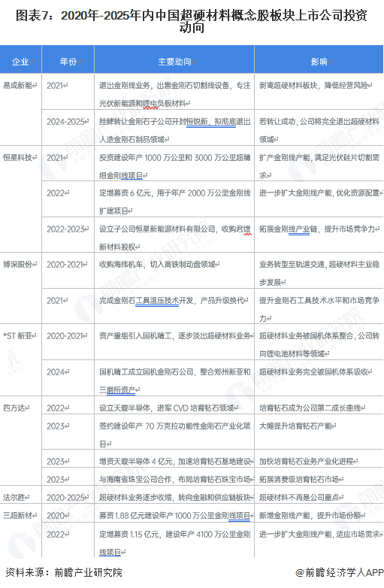Click impact text 拓展金刚线产业链
This screenshot has width=384, height=588.
pyautogui.click(x=289, y=229)
